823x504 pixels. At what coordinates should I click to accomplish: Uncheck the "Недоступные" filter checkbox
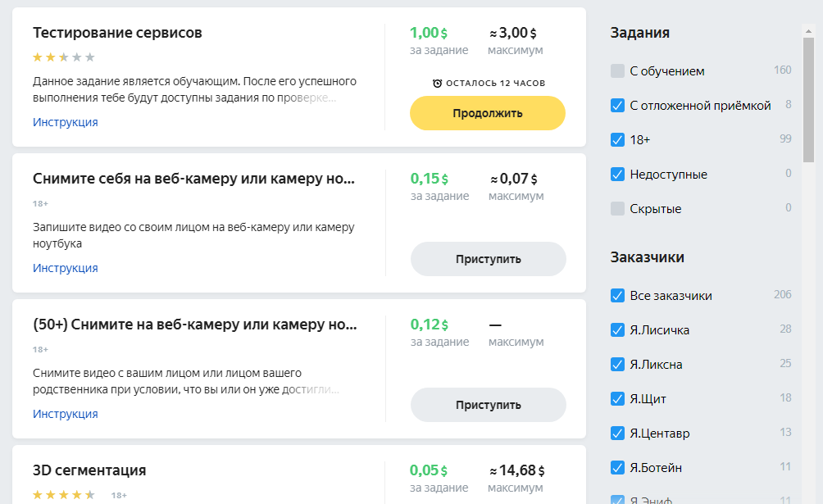[x=618, y=175]
